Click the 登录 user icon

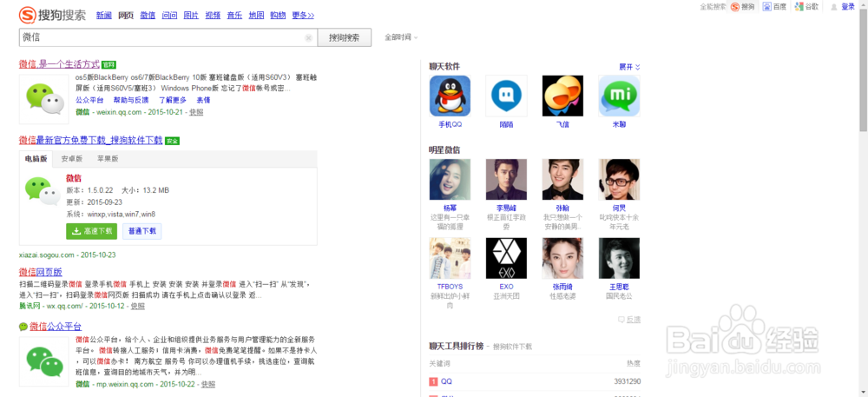pyautogui.click(x=833, y=7)
